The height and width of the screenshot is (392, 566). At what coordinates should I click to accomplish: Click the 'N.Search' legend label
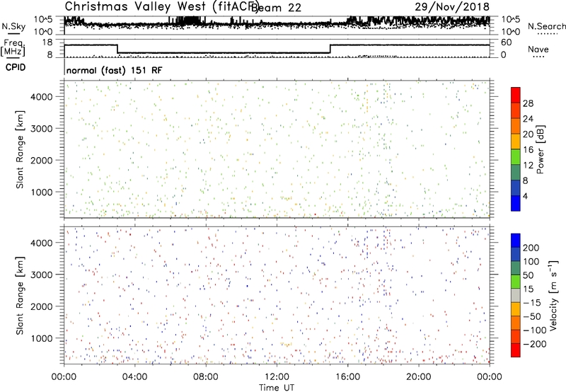(547, 26)
